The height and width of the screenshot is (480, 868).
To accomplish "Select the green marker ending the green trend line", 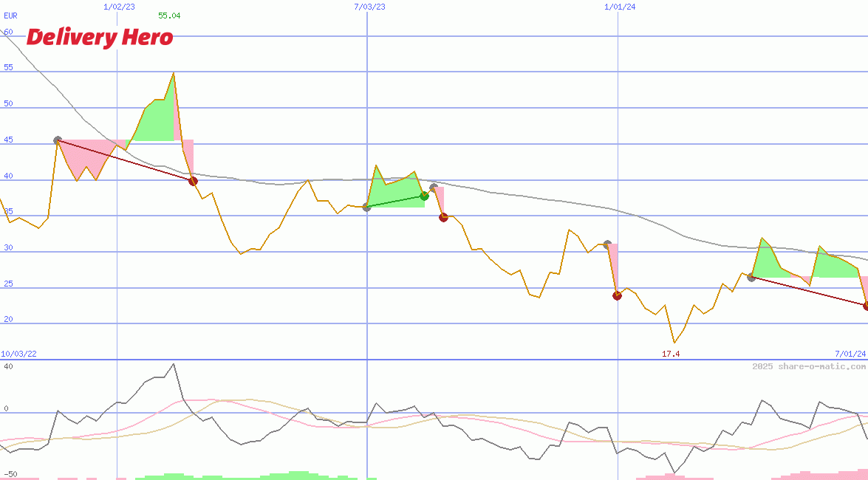I will tap(424, 196).
